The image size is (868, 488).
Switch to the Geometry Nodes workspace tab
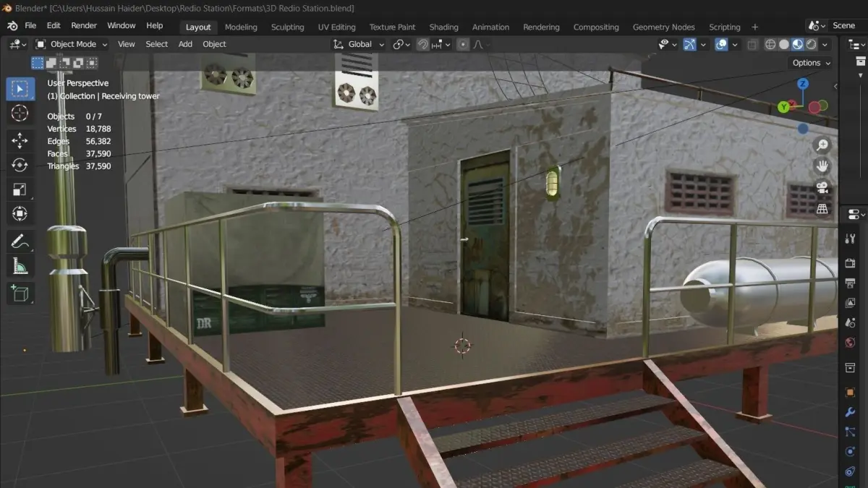tap(663, 27)
